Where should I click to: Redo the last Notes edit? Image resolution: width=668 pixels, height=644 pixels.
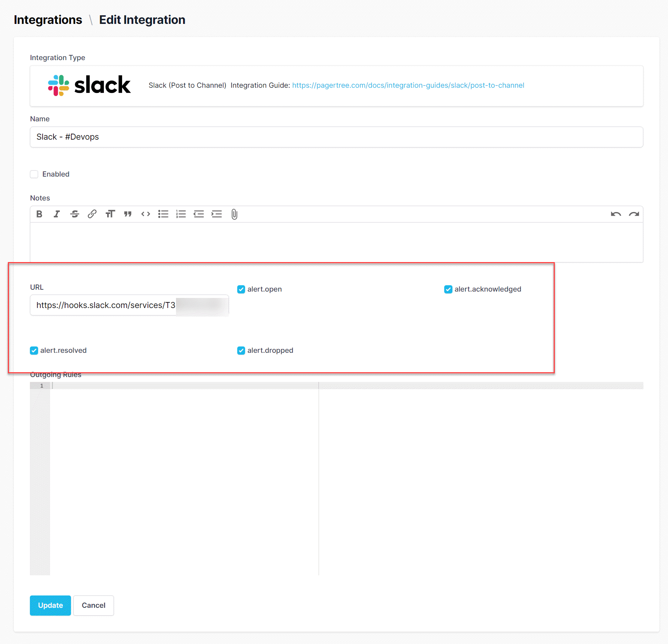634,214
